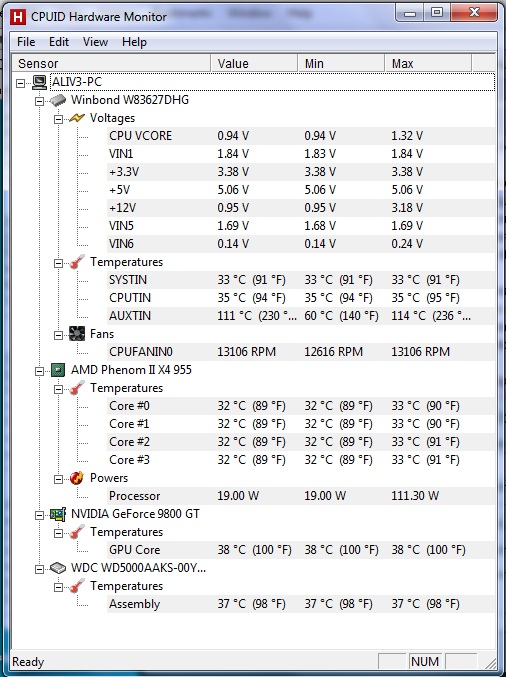506x677 pixels.
Task: Select the CPU VCORE row
Action: tap(301, 136)
